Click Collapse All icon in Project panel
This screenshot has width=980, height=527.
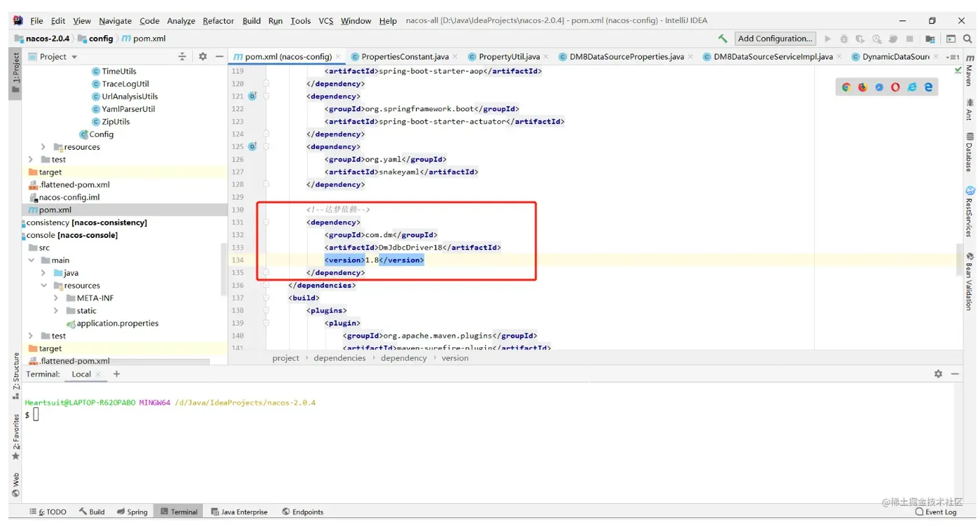coord(182,57)
